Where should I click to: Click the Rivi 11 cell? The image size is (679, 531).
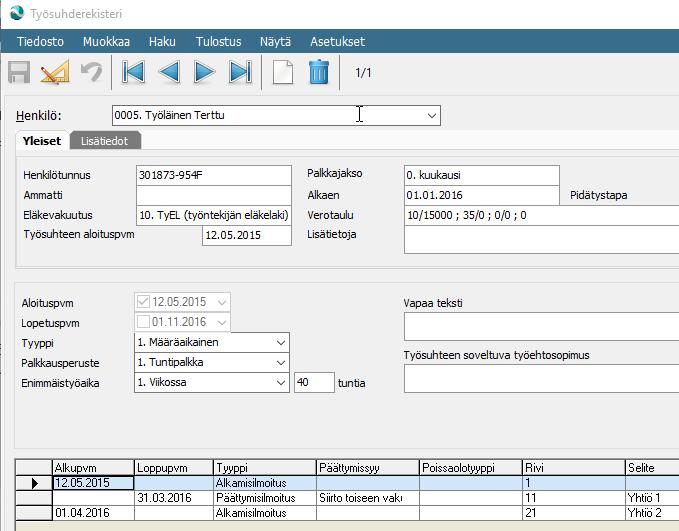pos(574,498)
